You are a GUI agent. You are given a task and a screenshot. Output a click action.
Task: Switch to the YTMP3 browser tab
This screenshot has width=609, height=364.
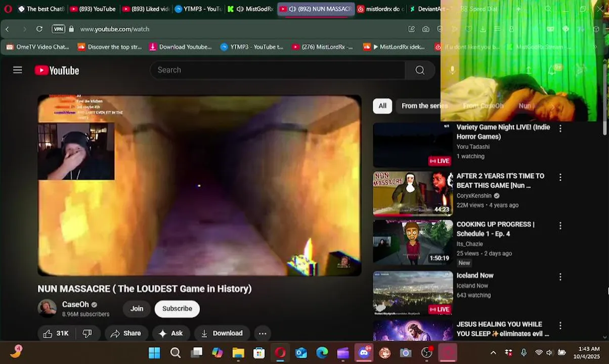pyautogui.click(x=198, y=9)
